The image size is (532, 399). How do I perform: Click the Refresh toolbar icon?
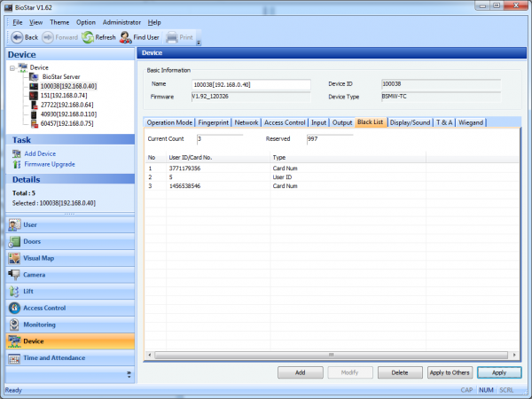pos(89,37)
